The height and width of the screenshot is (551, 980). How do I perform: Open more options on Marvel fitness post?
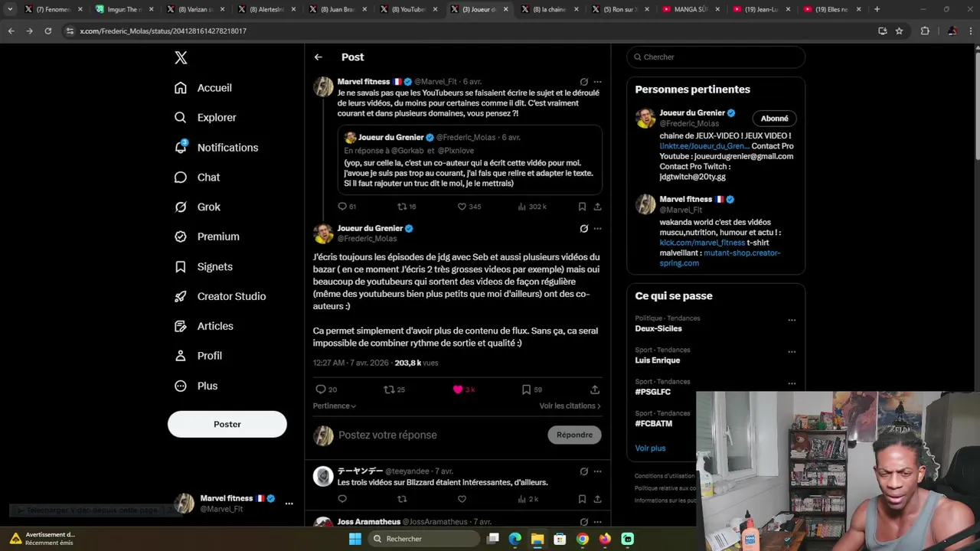pos(597,82)
